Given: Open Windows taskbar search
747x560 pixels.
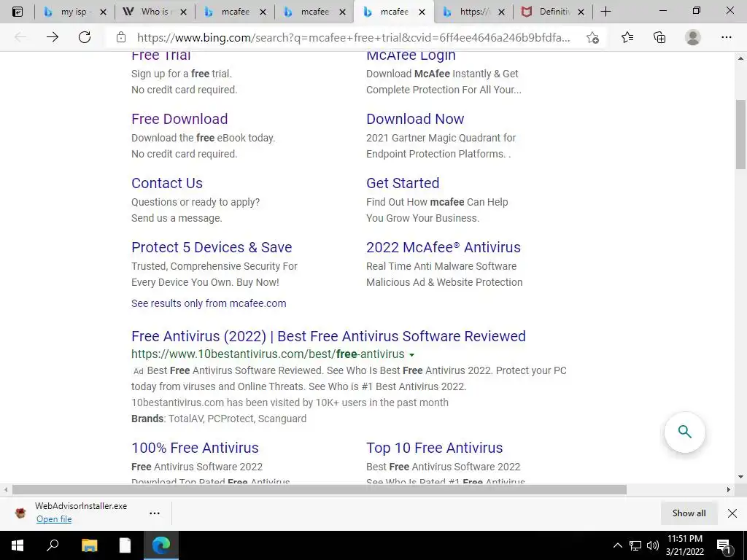Looking at the screenshot, I should click(53, 545).
